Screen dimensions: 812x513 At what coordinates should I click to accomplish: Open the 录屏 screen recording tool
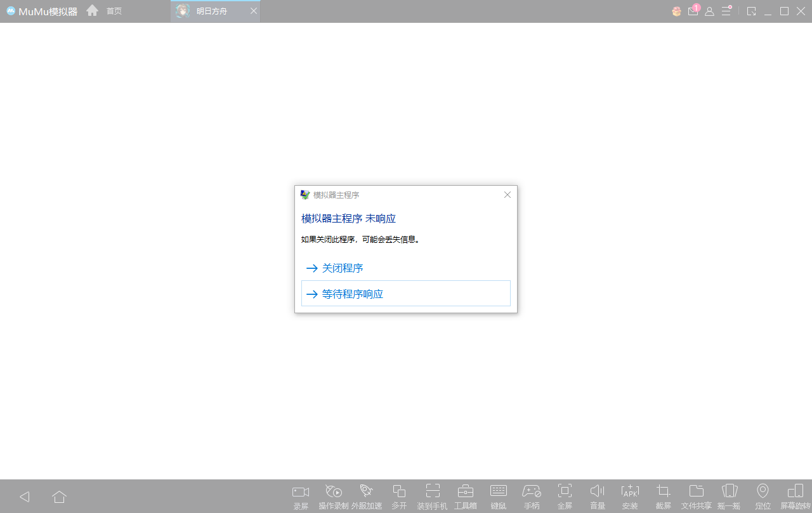pyautogui.click(x=301, y=497)
